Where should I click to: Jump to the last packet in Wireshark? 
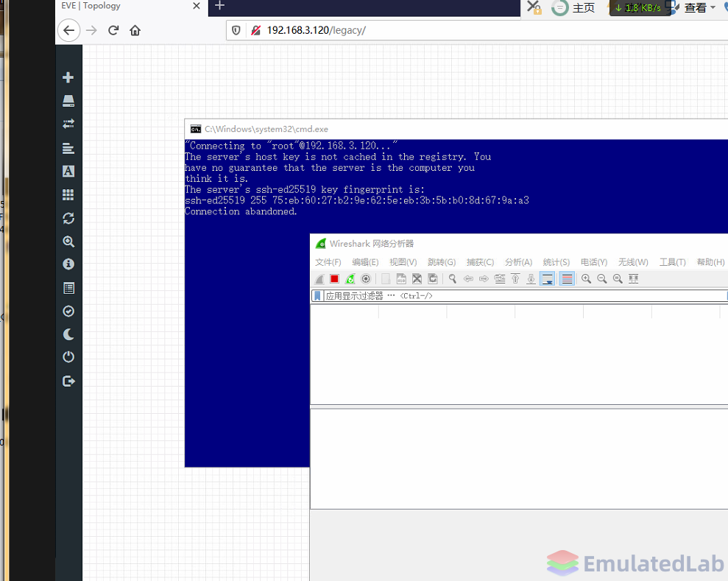click(531, 278)
